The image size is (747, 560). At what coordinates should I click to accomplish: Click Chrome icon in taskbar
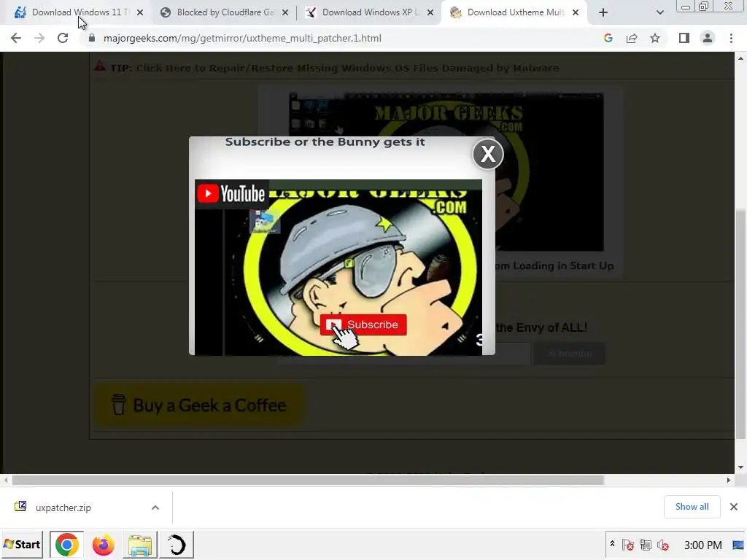pyautogui.click(x=66, y=545)
